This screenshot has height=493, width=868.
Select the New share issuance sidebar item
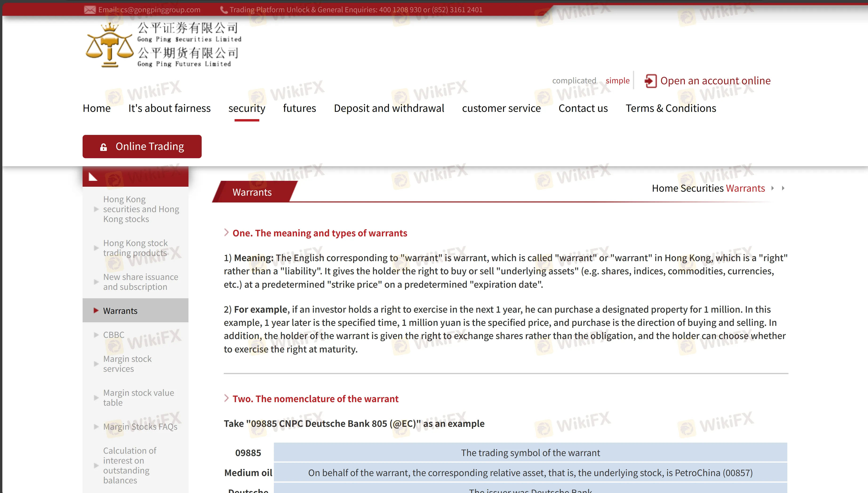140,282
